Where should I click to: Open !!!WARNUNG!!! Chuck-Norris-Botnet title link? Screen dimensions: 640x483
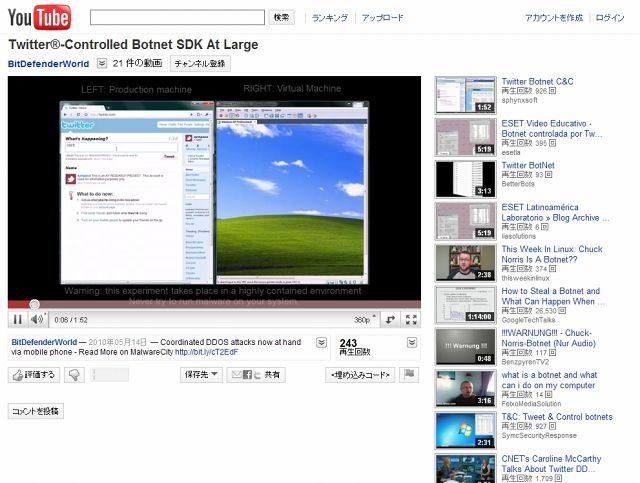coord(548,338)
